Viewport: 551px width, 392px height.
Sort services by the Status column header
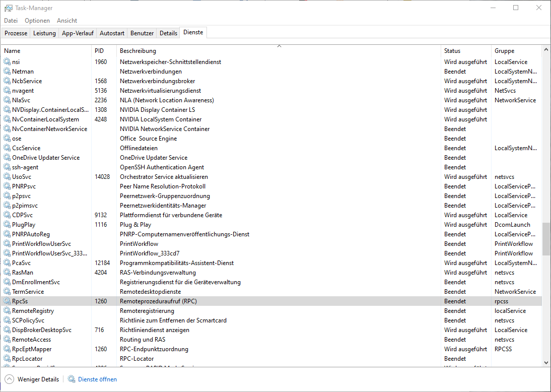point(466,50)
